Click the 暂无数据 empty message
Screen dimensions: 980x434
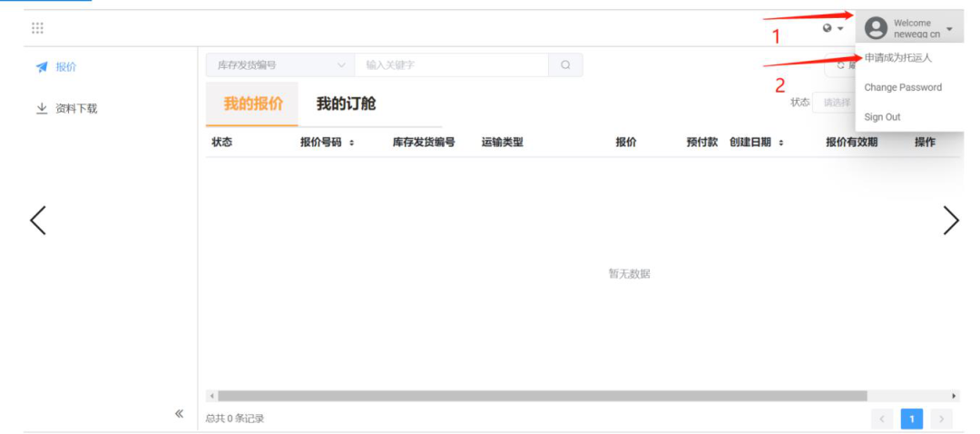630,273
